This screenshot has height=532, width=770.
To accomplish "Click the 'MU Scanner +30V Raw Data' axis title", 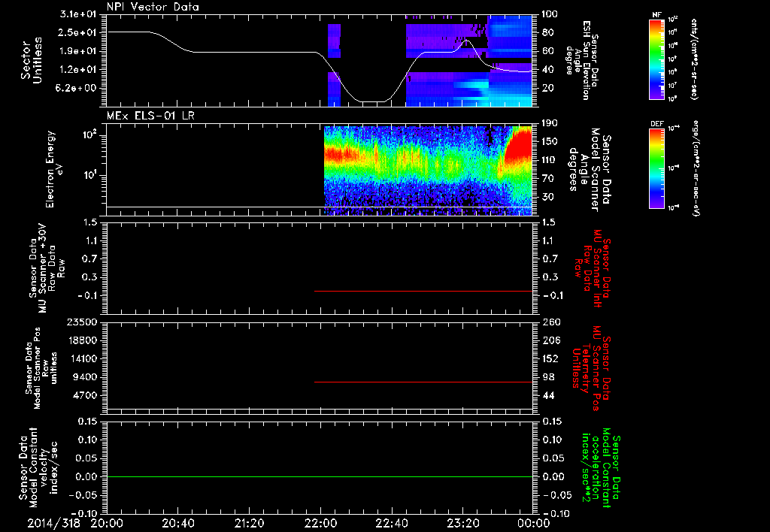I will 47,268.
